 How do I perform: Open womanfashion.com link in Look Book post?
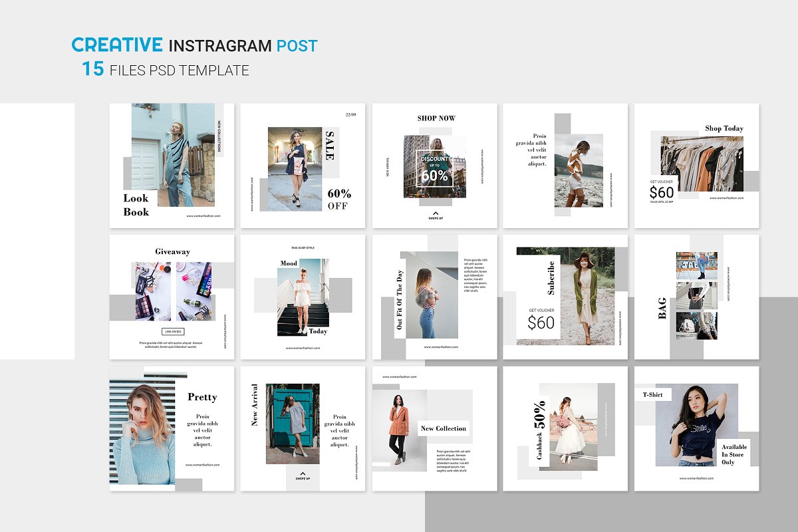pos(203,215)
